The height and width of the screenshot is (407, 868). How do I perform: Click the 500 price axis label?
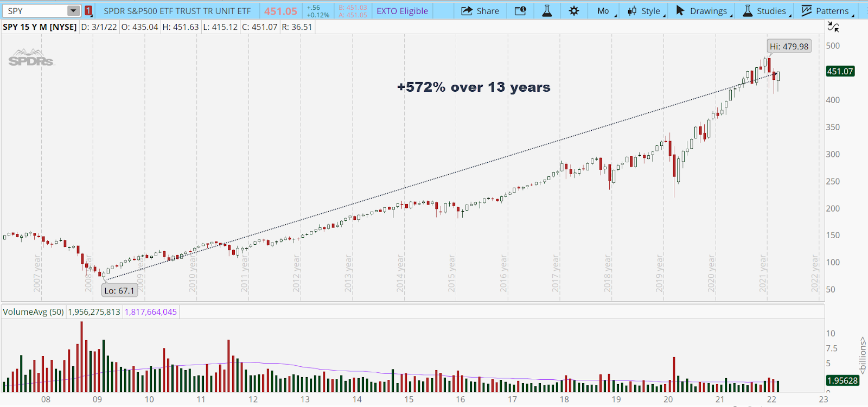coord(833,46)
